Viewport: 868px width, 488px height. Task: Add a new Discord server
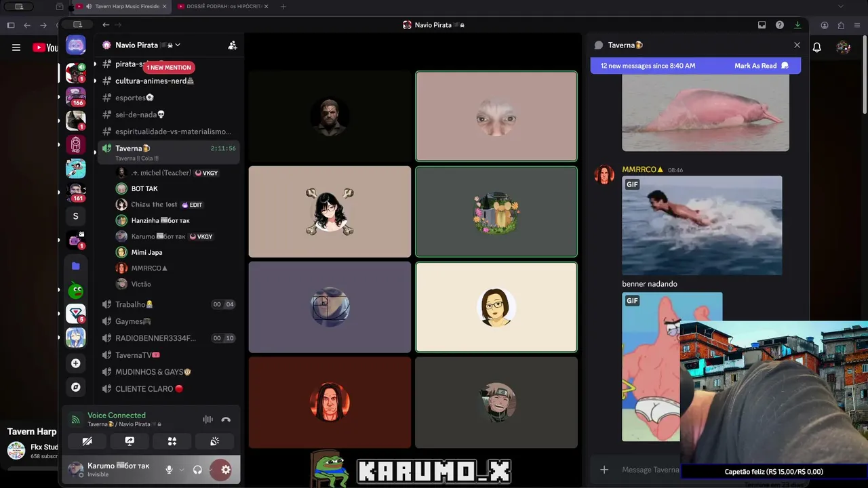coord(75,363)
